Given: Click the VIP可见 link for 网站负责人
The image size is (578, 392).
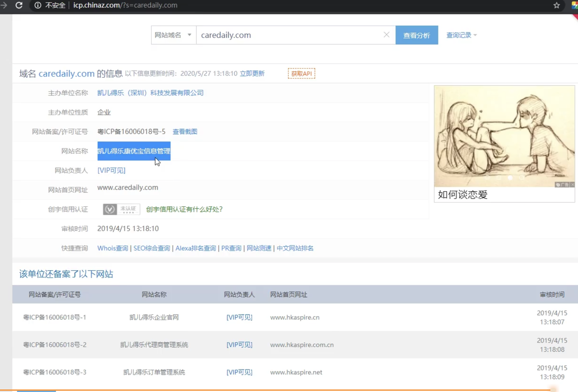Looking at the screenshot, I should [x=111, y=170].
